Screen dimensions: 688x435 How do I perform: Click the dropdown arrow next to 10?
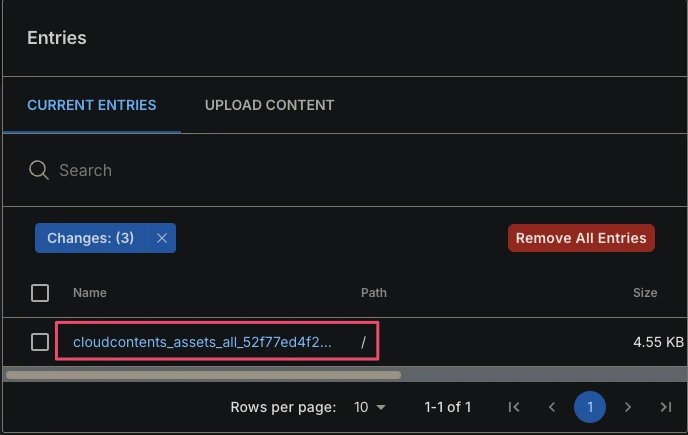(381, 407)
